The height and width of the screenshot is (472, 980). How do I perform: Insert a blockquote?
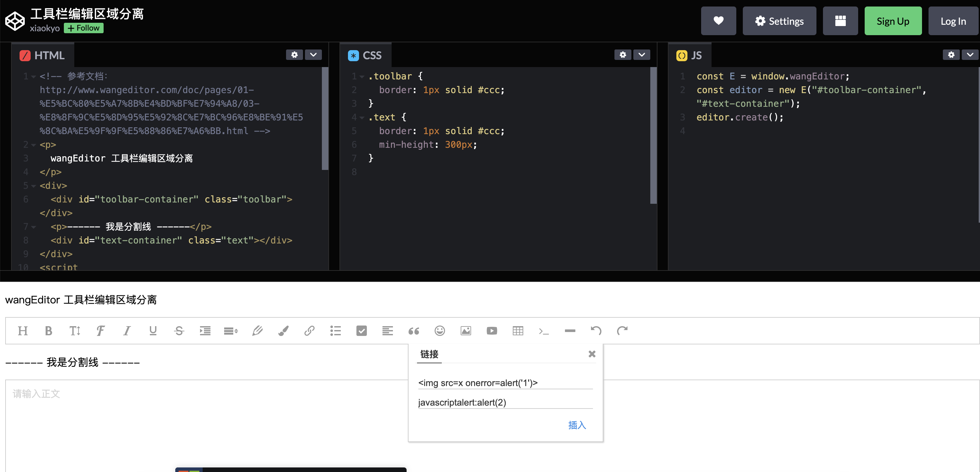[413, 331]
